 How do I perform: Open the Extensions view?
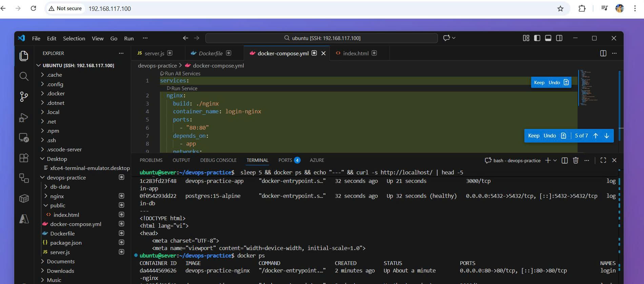tap(24, 158)
